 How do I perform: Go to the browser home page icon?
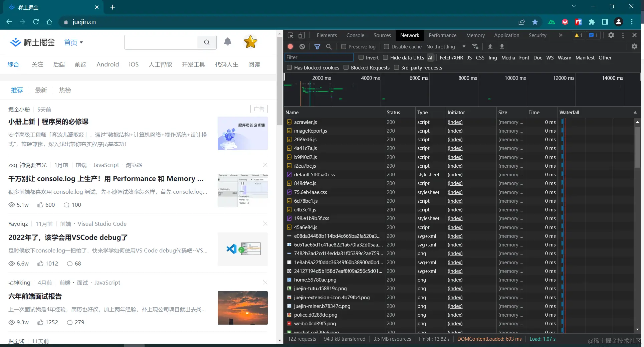(x=49, y=22)
